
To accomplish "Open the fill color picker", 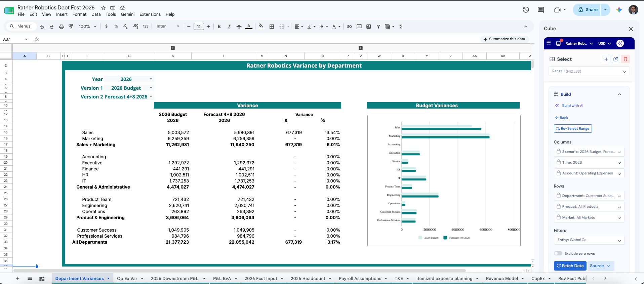I will 261,26.
